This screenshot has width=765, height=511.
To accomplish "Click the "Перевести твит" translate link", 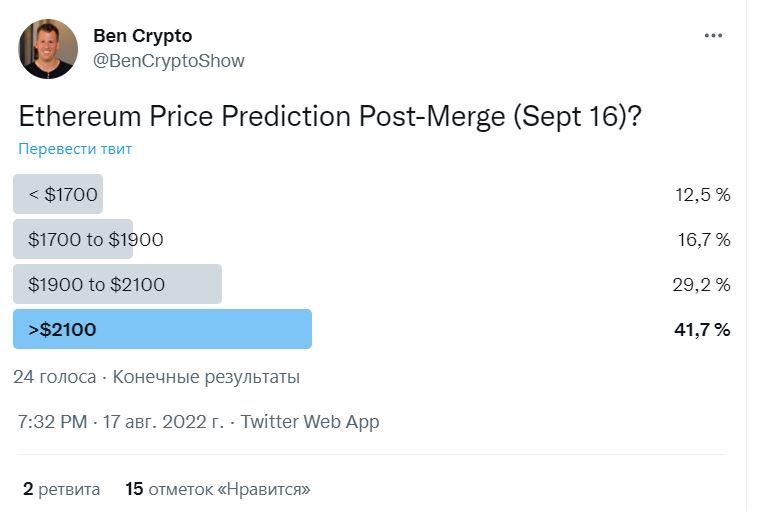I will 75,149.
